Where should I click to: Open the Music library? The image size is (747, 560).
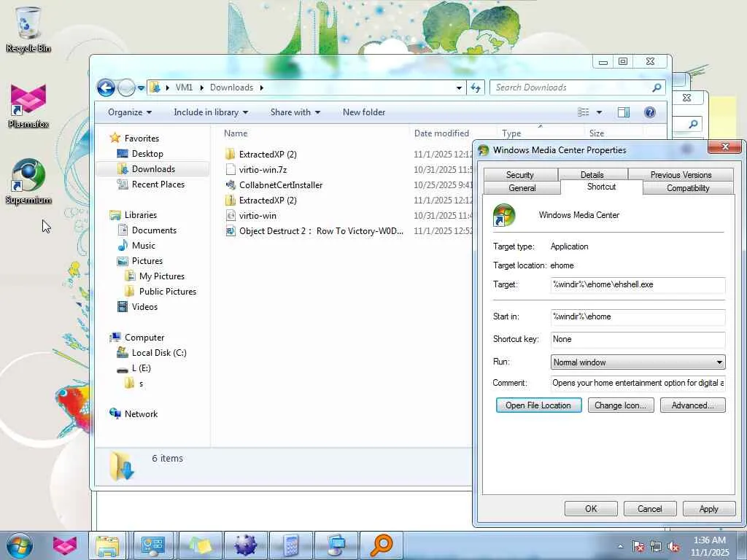click(144, 246)
